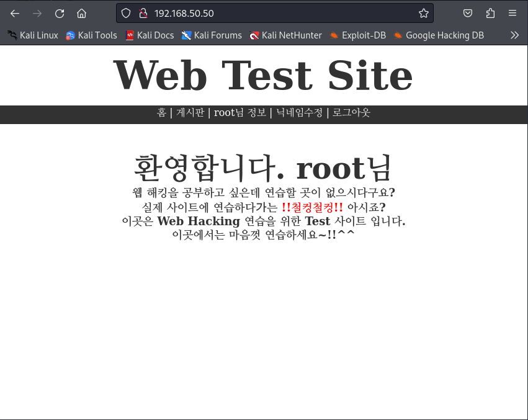Click the red !!철컹철컹!! text
This screenshot has height=420, width=528.
(x=312, y=207)
